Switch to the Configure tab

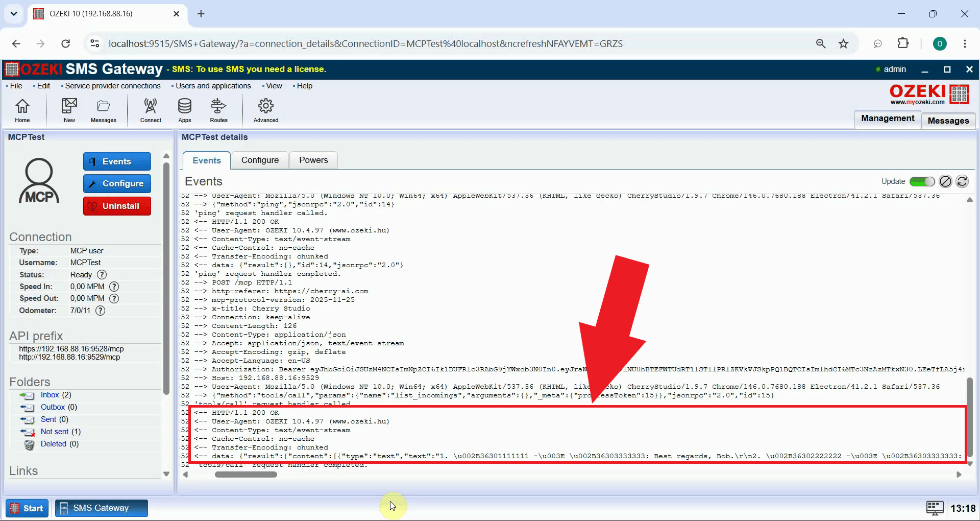pyautogui.click(x=260, y=160)
